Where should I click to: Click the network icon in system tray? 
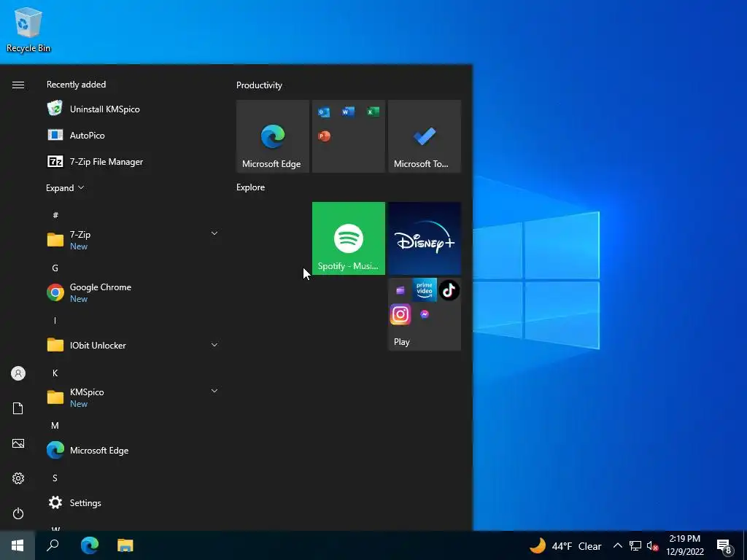click(635, 545)
